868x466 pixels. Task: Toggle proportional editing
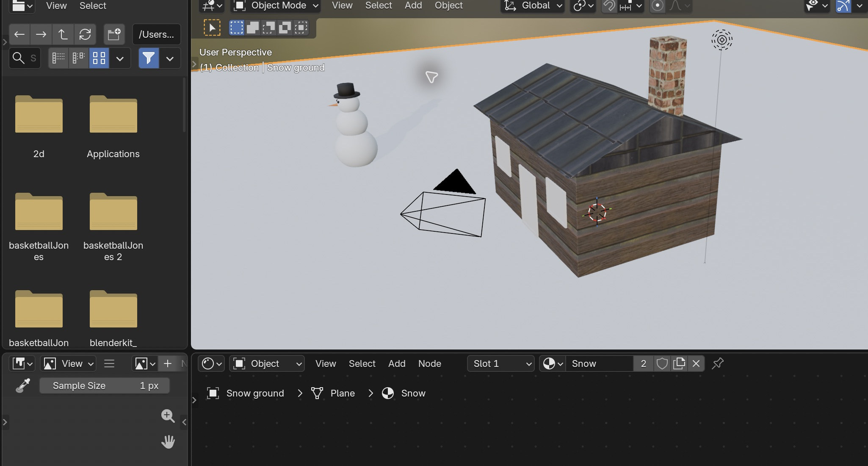[657, 6]
